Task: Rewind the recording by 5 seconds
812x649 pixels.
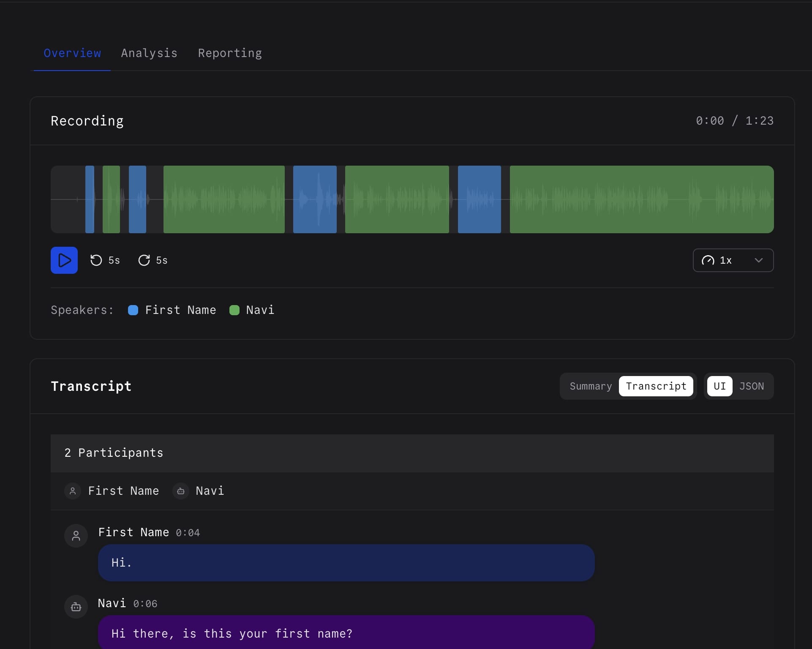Action: point(105,260)
